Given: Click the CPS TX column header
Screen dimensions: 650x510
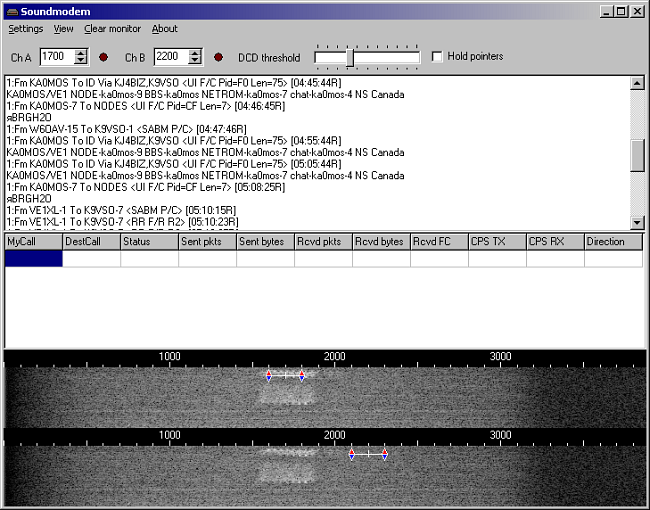Looking at the screenshot, I should pos(498,242).
